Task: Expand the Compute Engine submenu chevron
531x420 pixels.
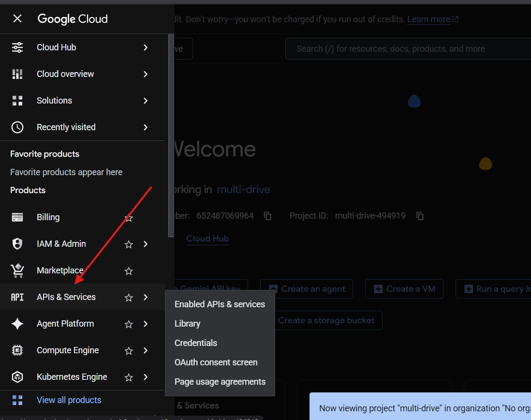Action: [146, 350]
